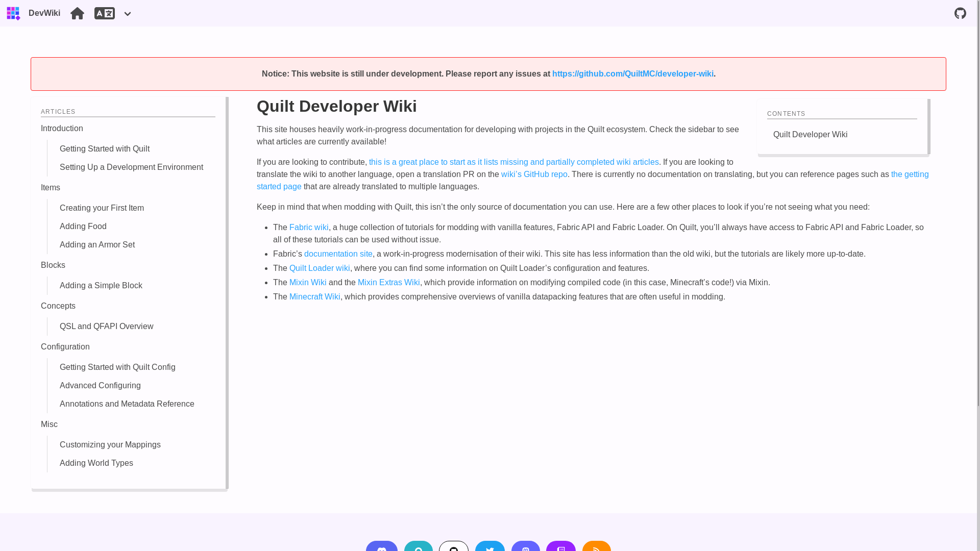This screenshot has height=551, width=980.
Task: Select the Concepts section heading
Action: (x=58, y=306)
